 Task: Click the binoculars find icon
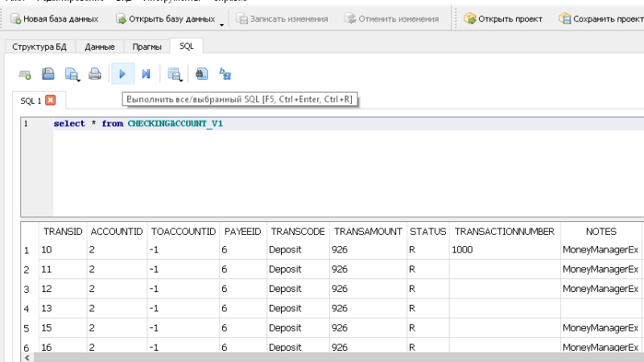pyautogui.click(x=202, y=74)
